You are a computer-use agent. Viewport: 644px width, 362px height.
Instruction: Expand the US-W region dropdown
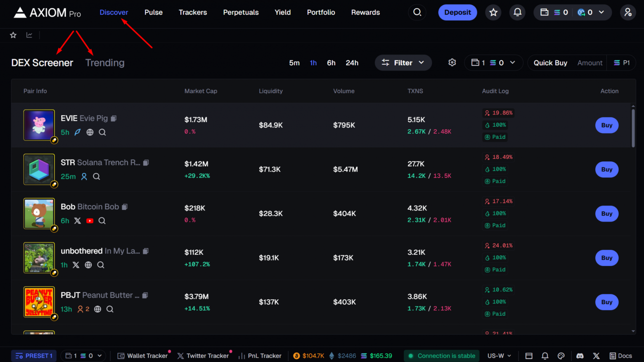498,355
